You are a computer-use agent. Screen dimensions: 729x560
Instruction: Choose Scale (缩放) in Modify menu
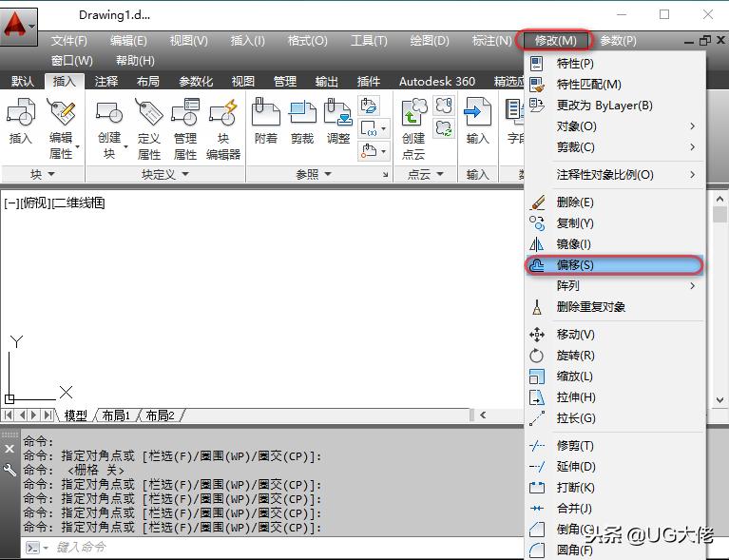pos(615,377)
